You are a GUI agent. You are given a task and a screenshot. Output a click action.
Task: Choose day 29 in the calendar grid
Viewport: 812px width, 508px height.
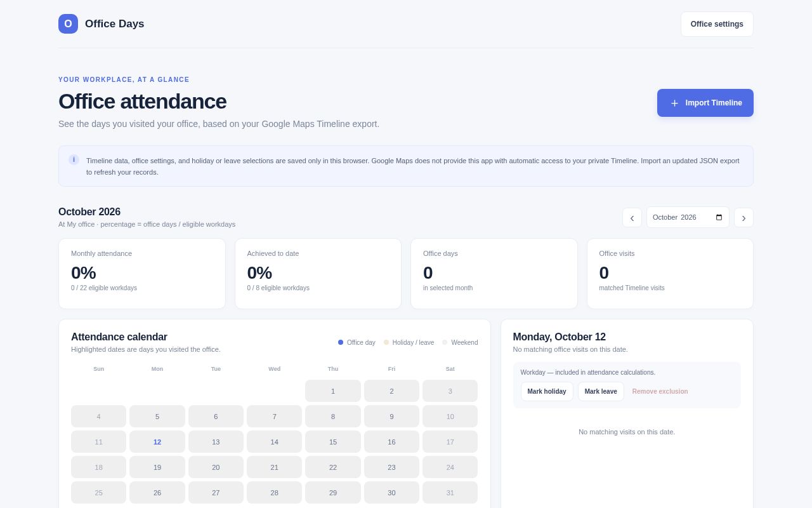(333, 493)
